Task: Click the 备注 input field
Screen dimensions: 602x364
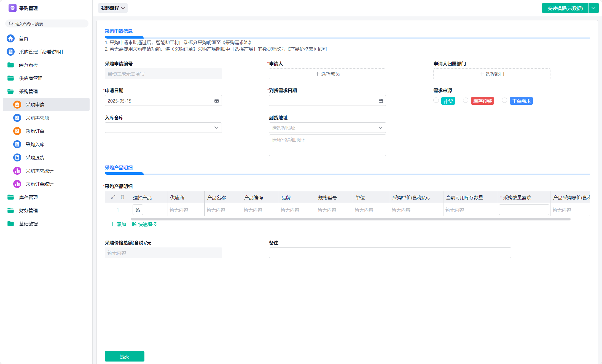Action: coord(390,253)
